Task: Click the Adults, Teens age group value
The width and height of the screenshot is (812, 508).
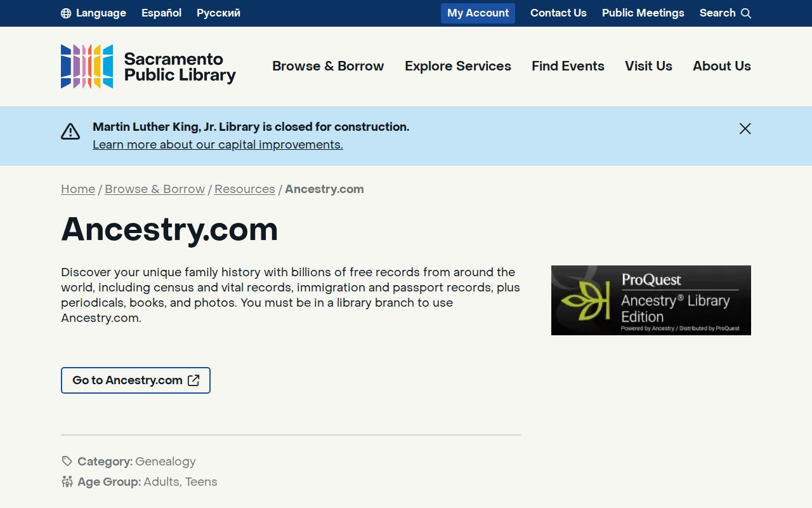Action: click(180, 482)
